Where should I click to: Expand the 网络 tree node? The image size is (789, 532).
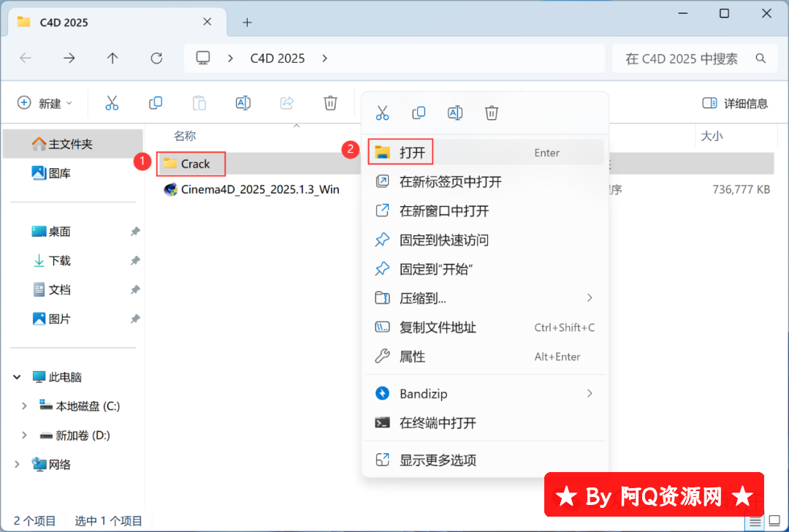coord(17,465)
